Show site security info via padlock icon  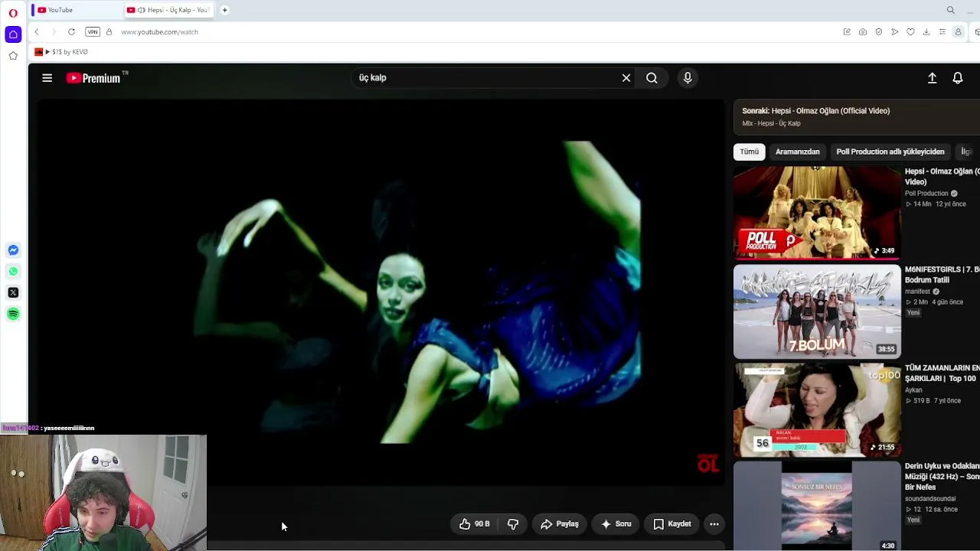109,32
